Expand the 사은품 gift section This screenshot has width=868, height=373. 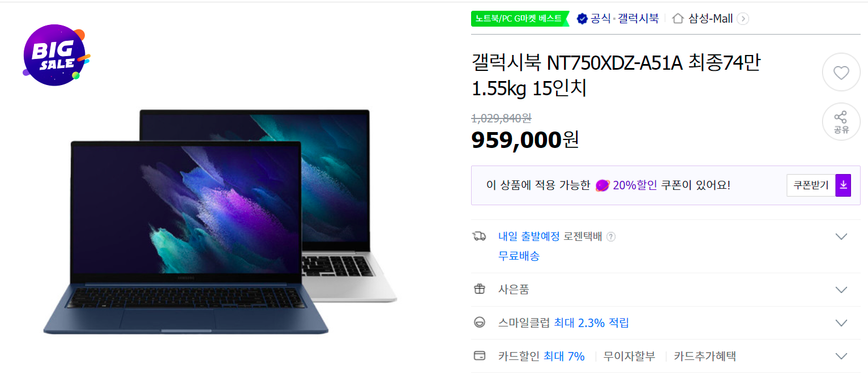841,290
